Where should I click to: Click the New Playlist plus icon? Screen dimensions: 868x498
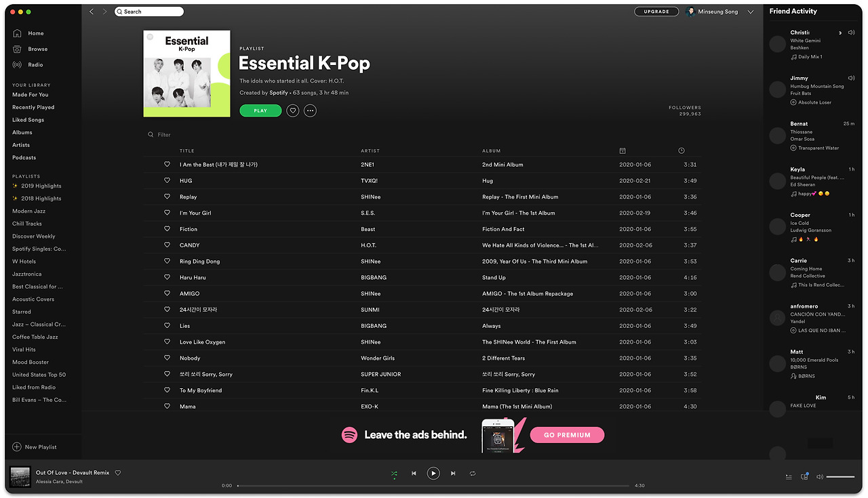click(17, 447)
